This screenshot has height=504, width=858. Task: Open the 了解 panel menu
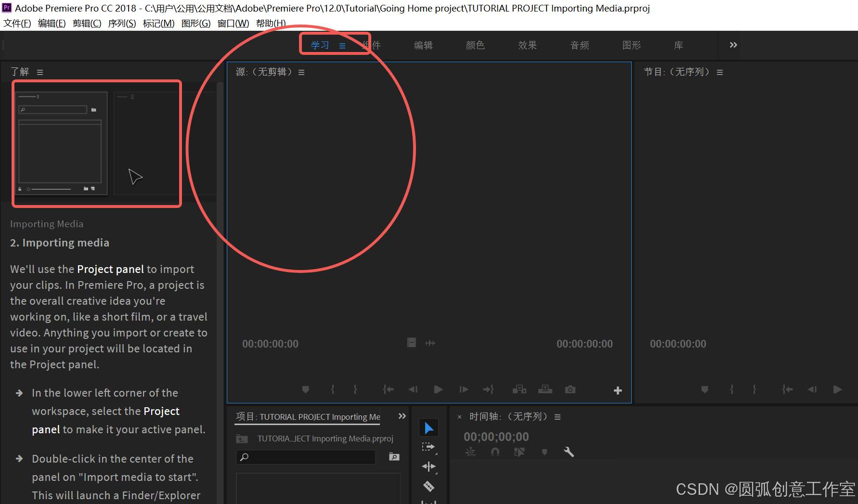click(x=40, y=72)
